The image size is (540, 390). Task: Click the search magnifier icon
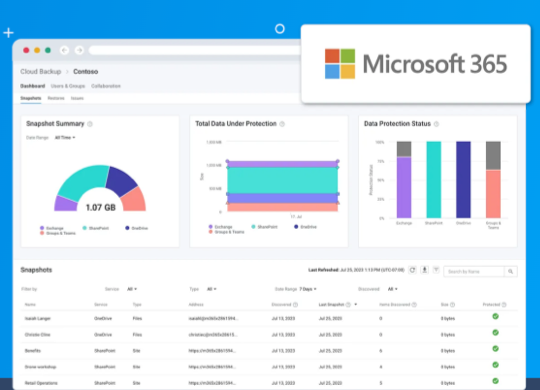click(x=510, y=271)
